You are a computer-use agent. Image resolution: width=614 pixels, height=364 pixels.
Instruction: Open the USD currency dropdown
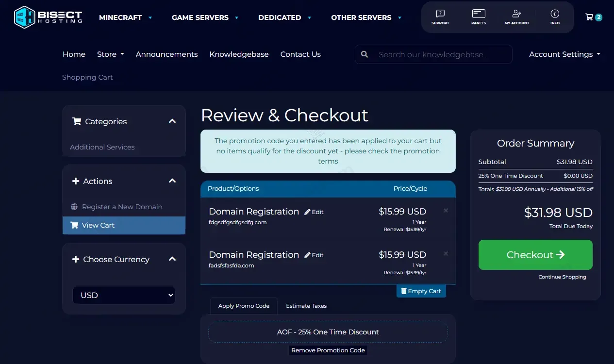coord(124,295)
